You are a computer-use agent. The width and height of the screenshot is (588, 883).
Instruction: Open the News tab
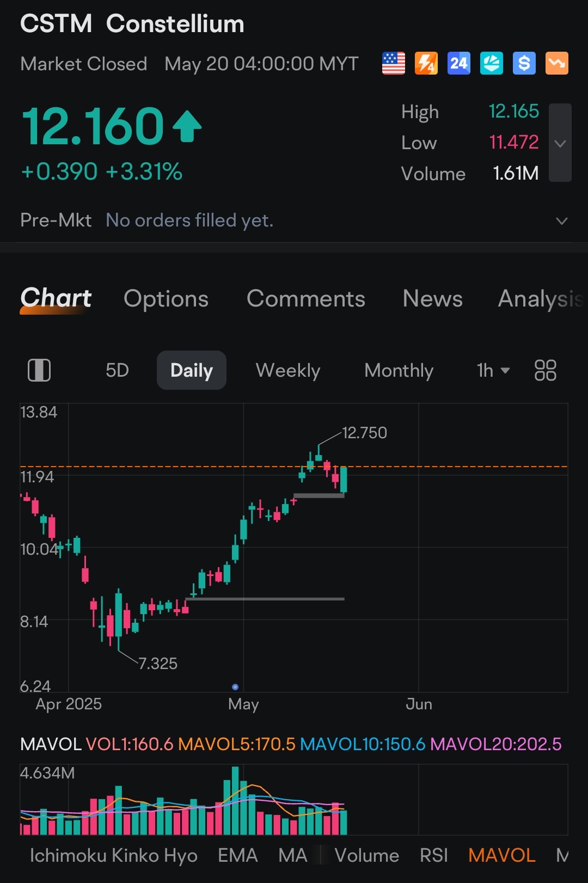click(x=433, y=298)
